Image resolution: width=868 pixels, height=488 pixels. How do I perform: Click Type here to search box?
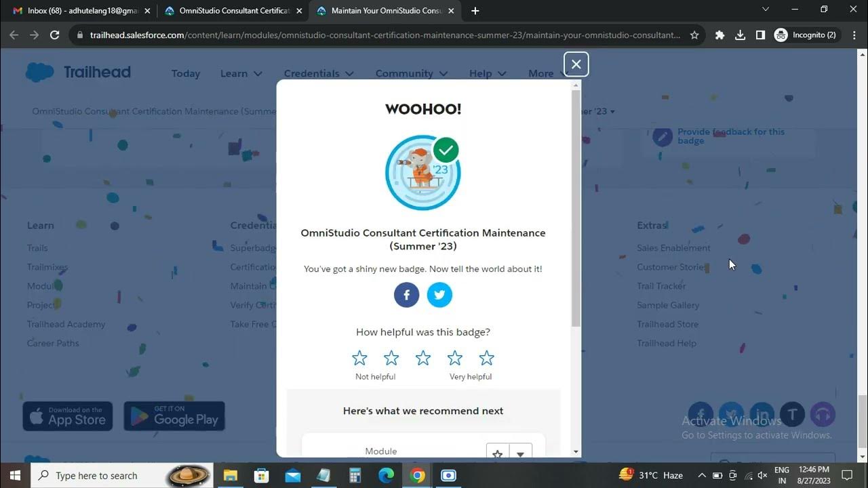coord(122,475)
